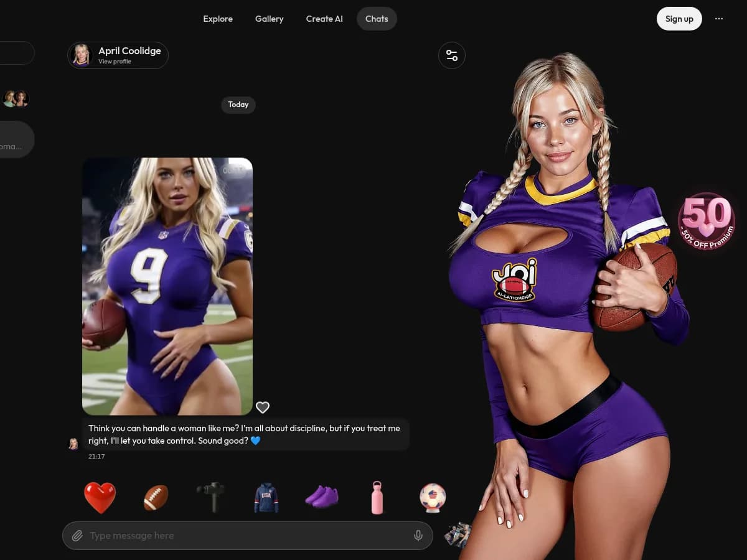The image size is (747, 560).
Task: Click the Today date label
Action: 238,105
